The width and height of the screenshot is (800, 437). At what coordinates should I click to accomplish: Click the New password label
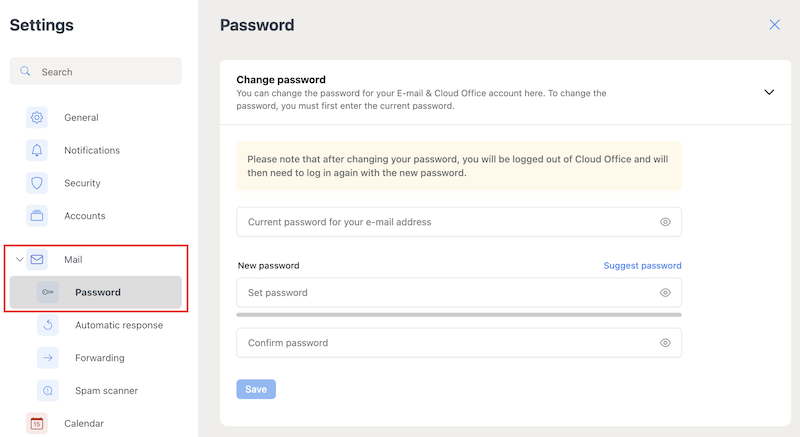[268, 266]
